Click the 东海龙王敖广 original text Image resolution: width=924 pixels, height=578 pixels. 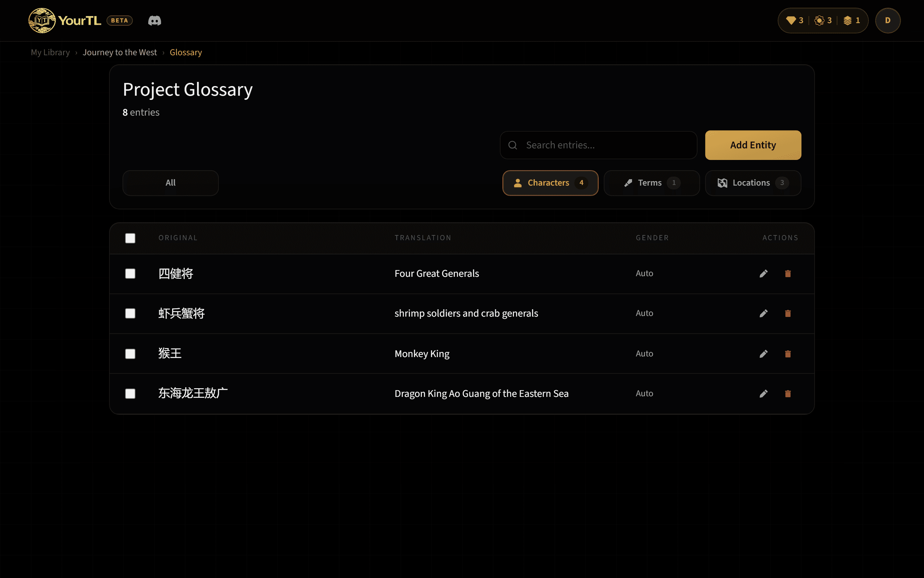193,393
